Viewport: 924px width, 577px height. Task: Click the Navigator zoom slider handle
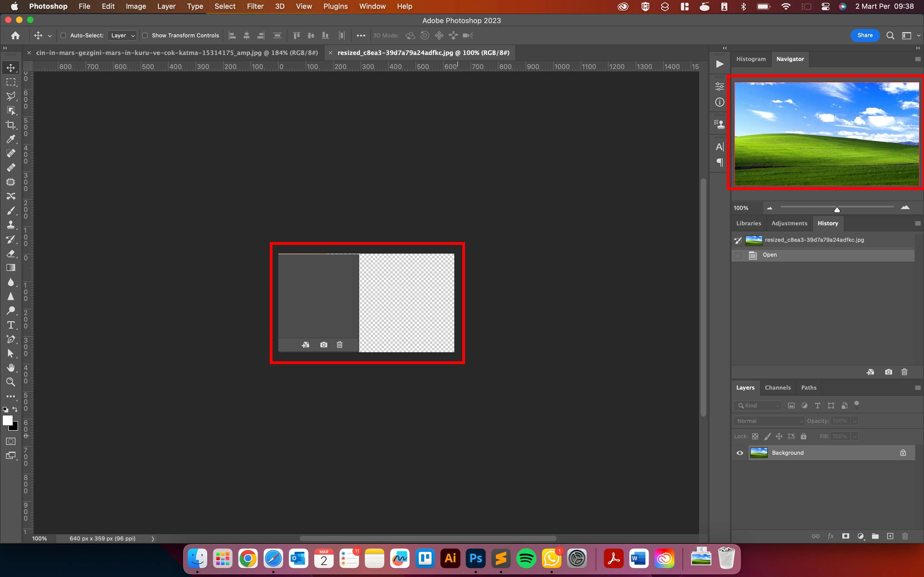tap(837, 209)
